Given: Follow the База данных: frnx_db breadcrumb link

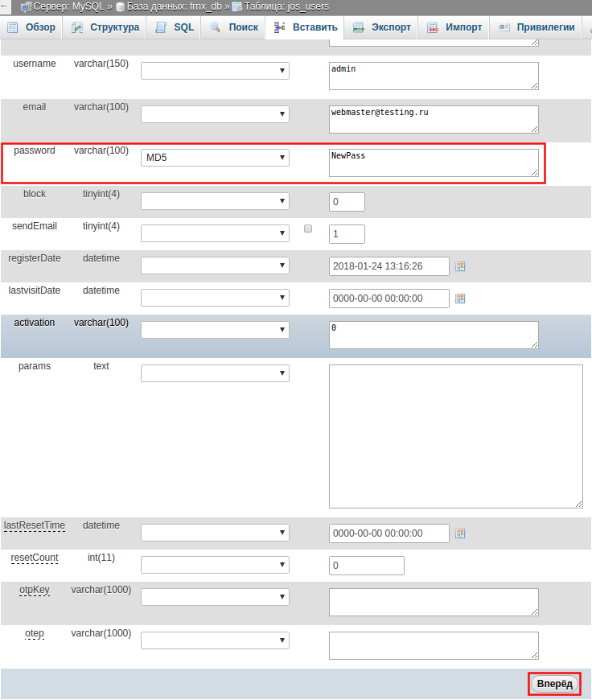Looking at the screenshot, I should pos(175,6).
